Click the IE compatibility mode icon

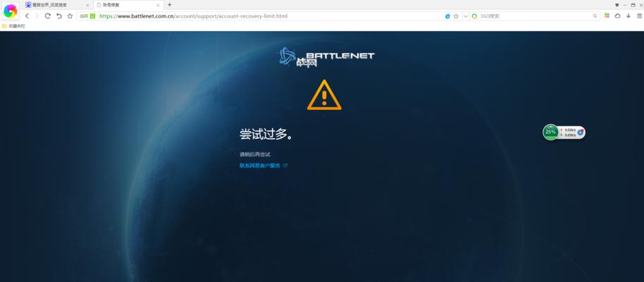click(447, 16)
